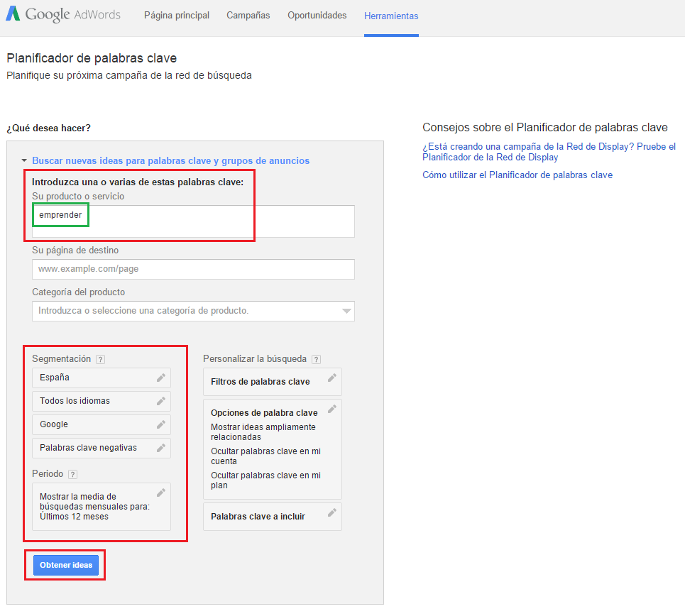Screen dimensions: 685x616
Task: Open the Oportunidades tab
Action: click(317, 16)
